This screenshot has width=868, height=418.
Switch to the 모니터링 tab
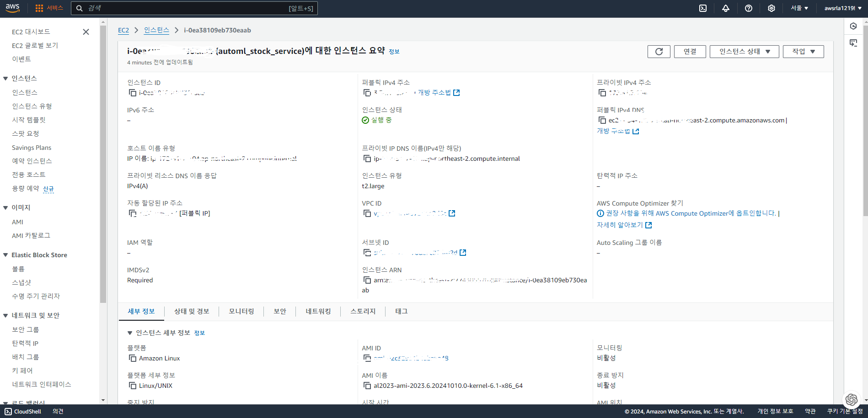(241, 311)
